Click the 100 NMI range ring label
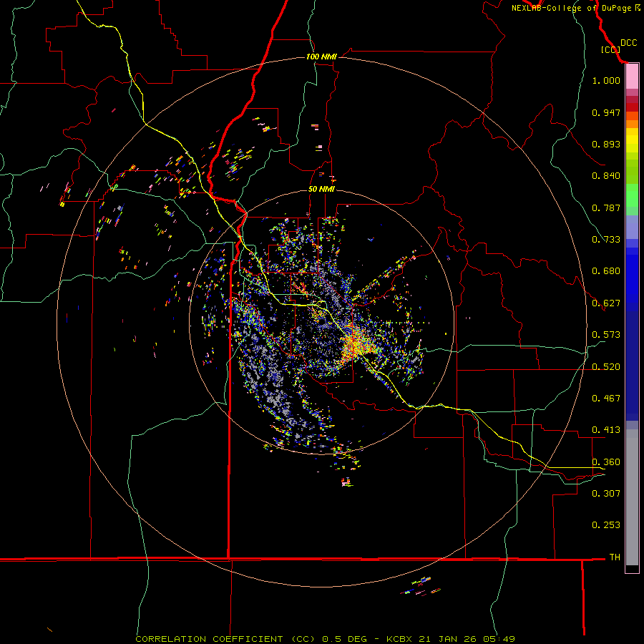The height and width of the screenshot is (644, 644). coord(321,57)
